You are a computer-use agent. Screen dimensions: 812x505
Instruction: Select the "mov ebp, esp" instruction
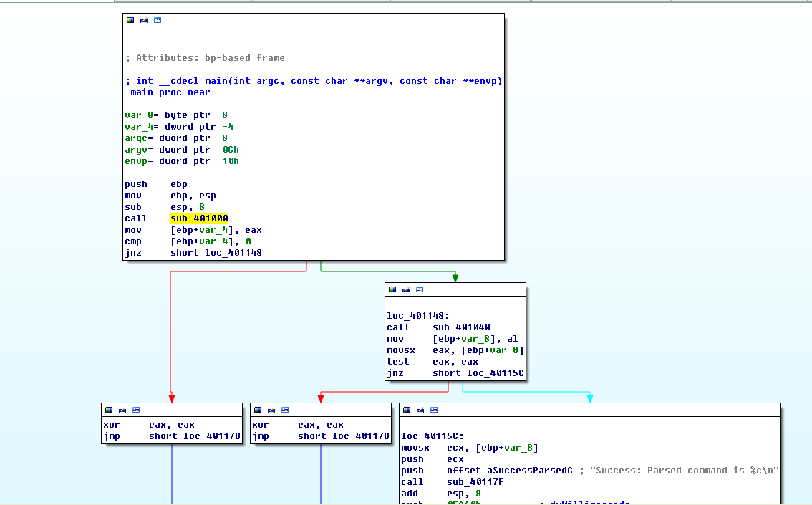pyautogui.click(x=170, y=196)
